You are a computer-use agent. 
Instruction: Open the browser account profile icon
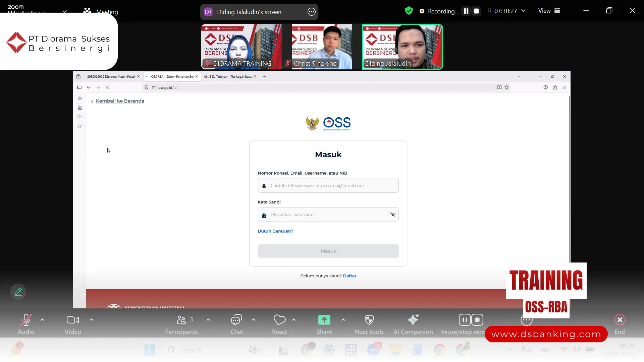[x=546, y=87]
